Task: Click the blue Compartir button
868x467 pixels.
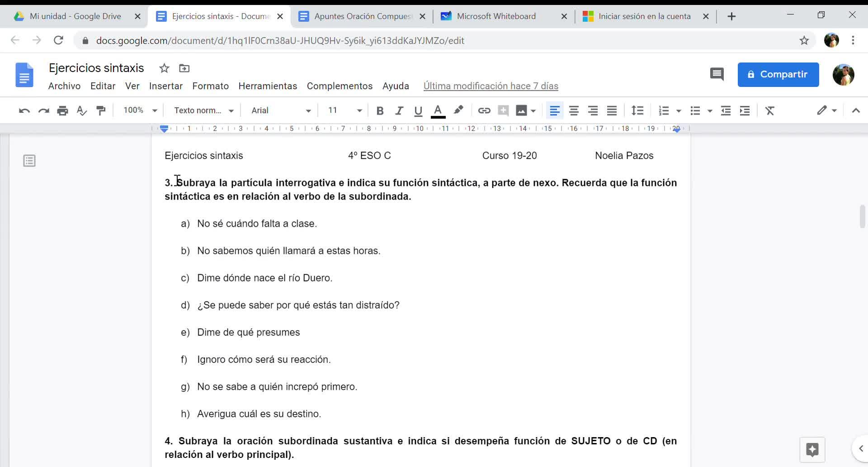Action: 778,75
